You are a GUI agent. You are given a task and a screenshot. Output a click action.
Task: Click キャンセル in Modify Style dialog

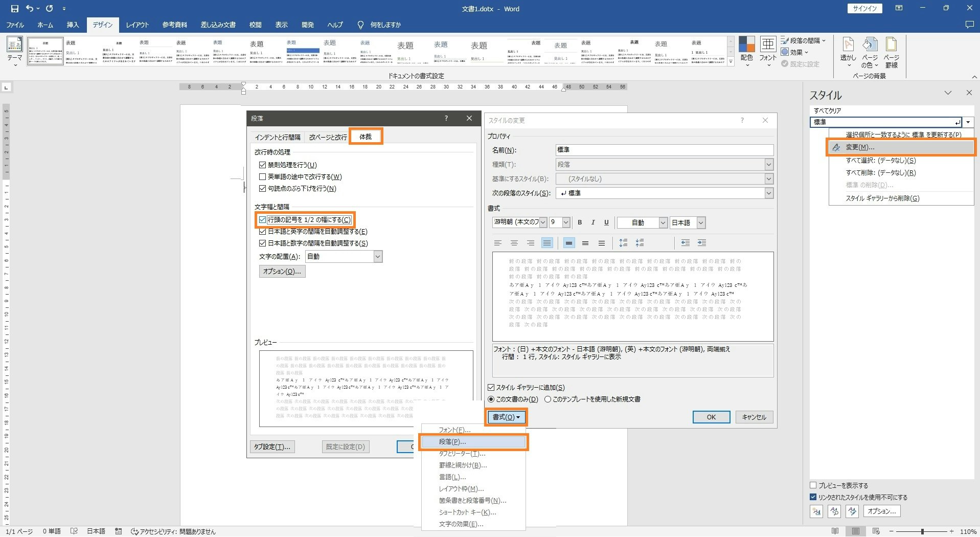coord(755,417)
